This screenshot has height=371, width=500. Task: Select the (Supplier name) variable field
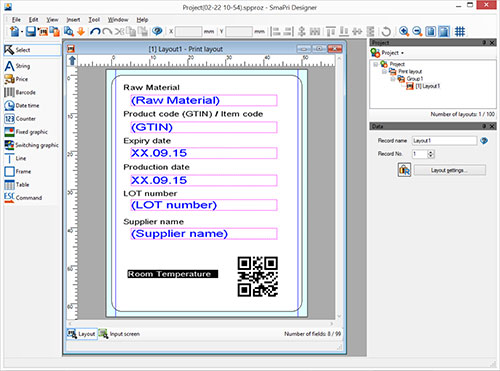[x=204, y=234]
